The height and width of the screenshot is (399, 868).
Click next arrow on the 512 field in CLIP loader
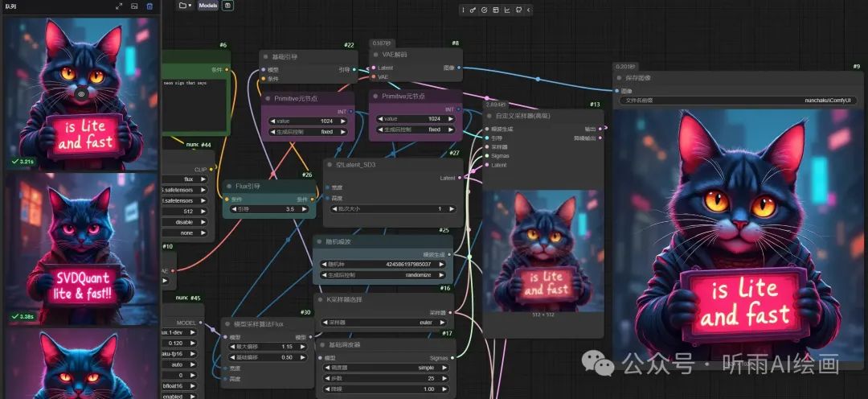coord(203,211)
